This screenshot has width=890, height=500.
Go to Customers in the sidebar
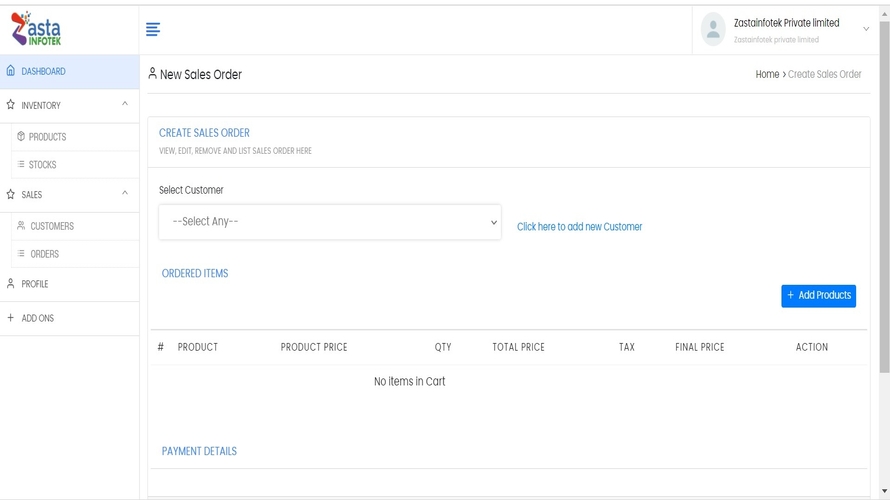click(x=52, y=226)
